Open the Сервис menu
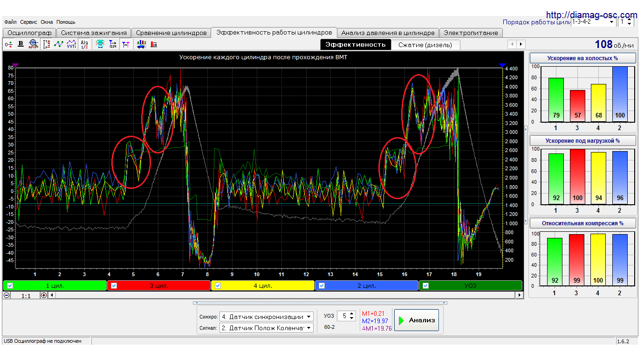The height and width of the screenshot is (347, 644). [x=29, y=22]
